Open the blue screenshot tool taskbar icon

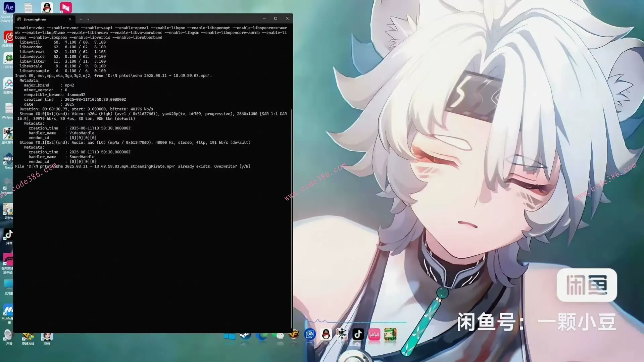point(310,334)
